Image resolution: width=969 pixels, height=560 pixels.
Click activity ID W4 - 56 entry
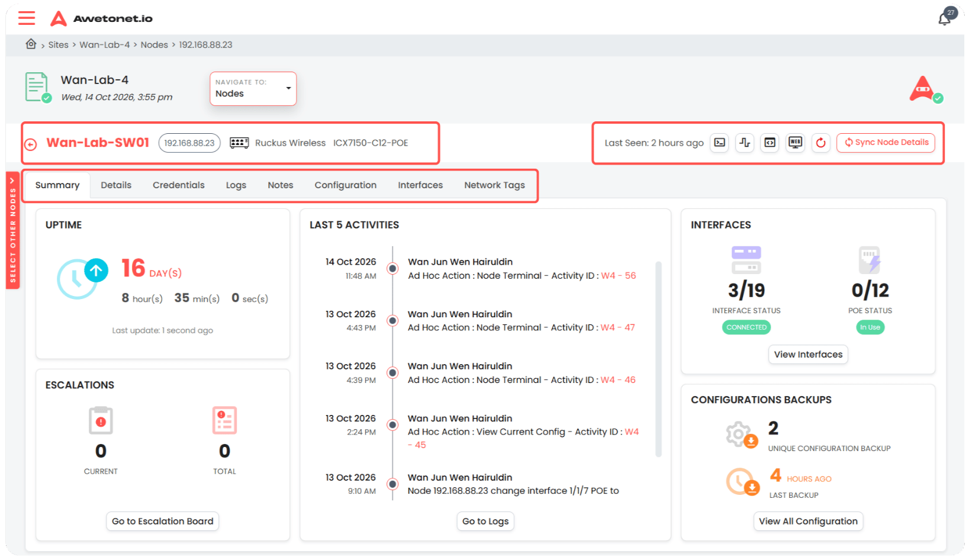coord(619,276)
